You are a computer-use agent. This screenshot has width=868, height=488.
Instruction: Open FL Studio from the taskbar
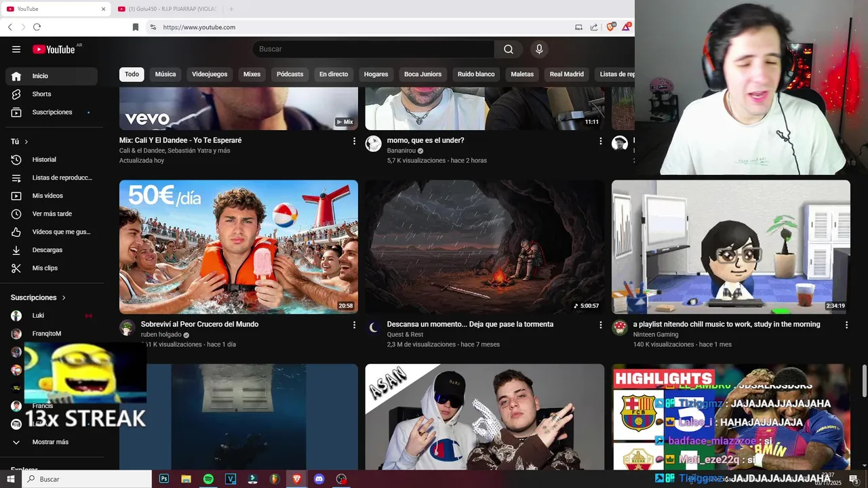pos(274,479)
